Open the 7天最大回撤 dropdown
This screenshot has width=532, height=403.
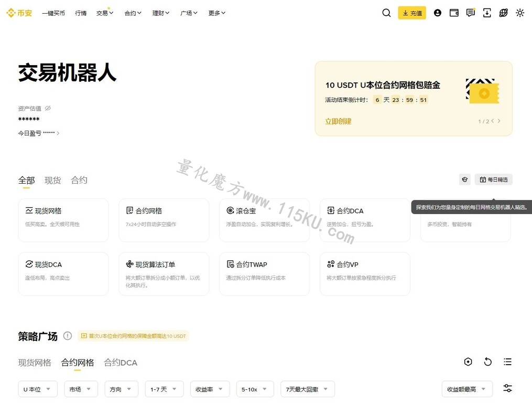pyautogui.click(x=307, y=389)
